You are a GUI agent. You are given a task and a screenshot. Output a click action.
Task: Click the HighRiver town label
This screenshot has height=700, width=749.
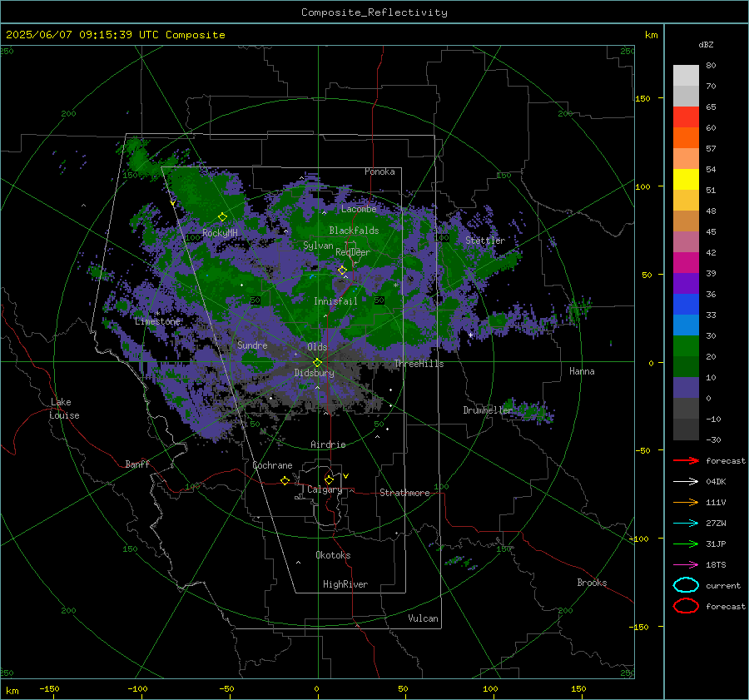coord(345,584)
